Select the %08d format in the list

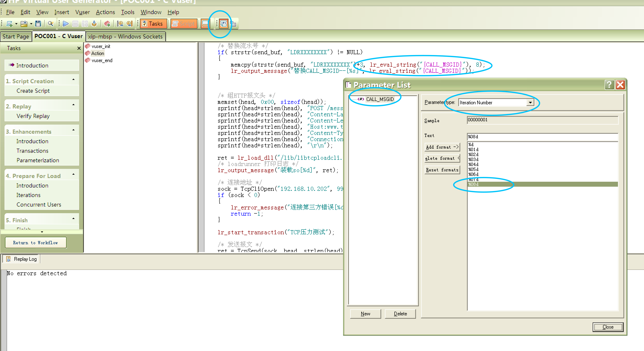543,184
